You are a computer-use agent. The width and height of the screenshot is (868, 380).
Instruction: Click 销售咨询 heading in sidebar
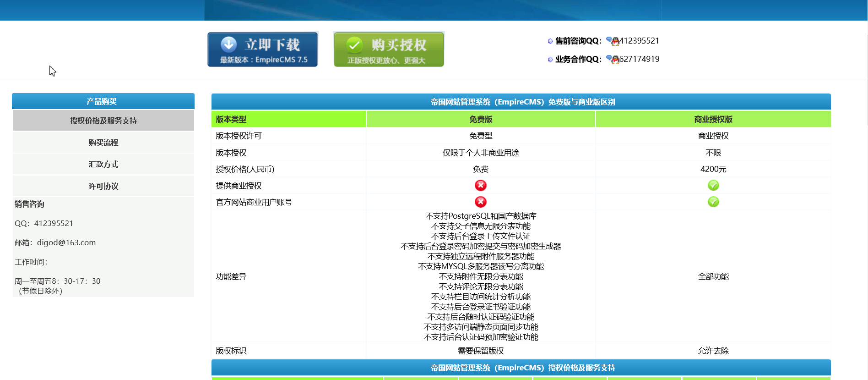tap(29, 204)
